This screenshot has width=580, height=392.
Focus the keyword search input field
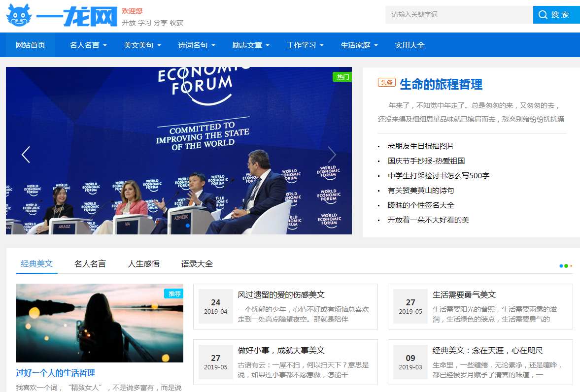459,15
